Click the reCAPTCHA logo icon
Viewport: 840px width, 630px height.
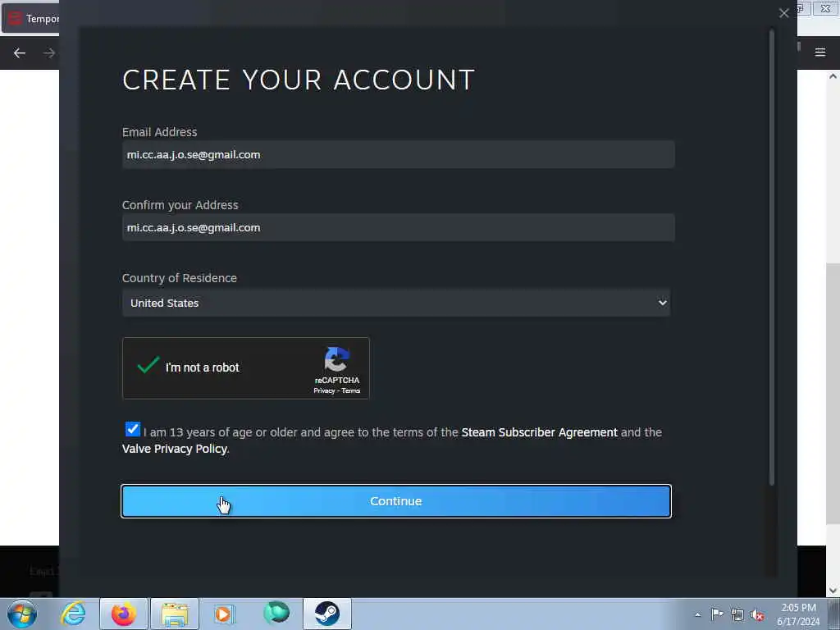337,359
